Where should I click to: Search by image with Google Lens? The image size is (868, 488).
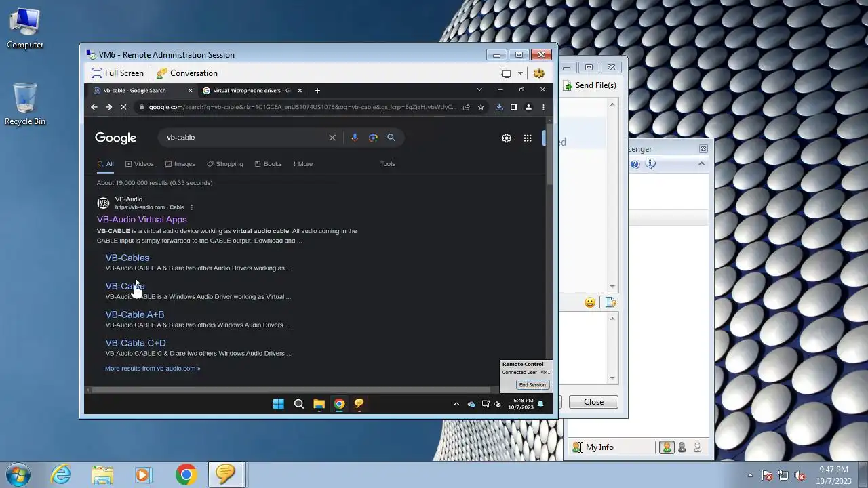point(373,138)
